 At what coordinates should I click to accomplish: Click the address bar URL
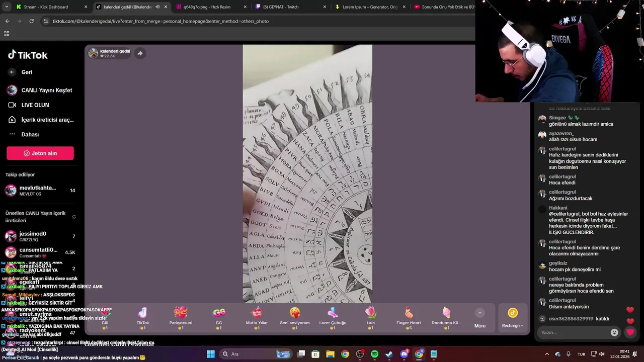[160, 21]
